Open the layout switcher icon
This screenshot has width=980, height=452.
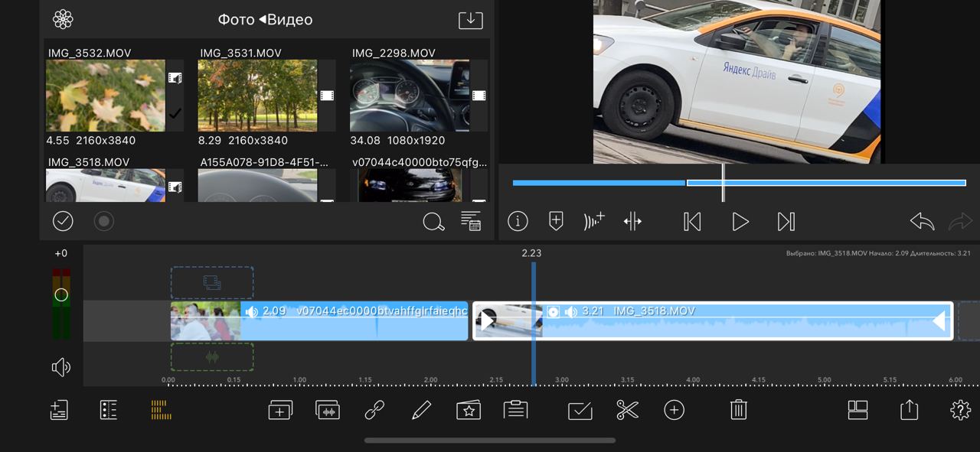coord(858,410)
